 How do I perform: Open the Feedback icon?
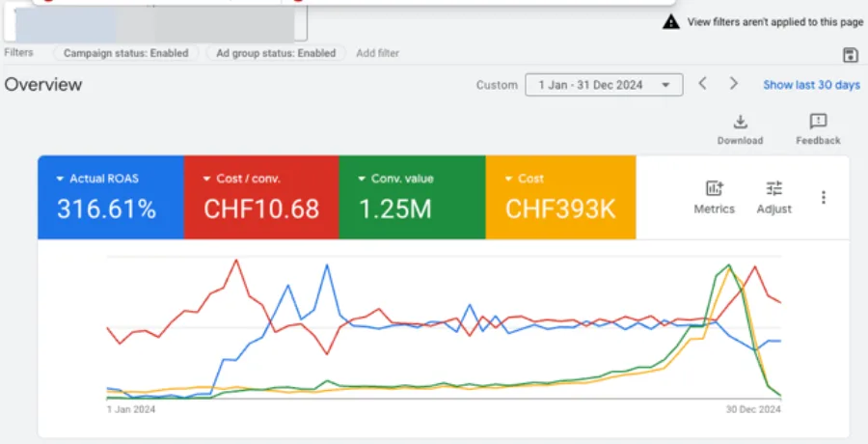point(818,122)
